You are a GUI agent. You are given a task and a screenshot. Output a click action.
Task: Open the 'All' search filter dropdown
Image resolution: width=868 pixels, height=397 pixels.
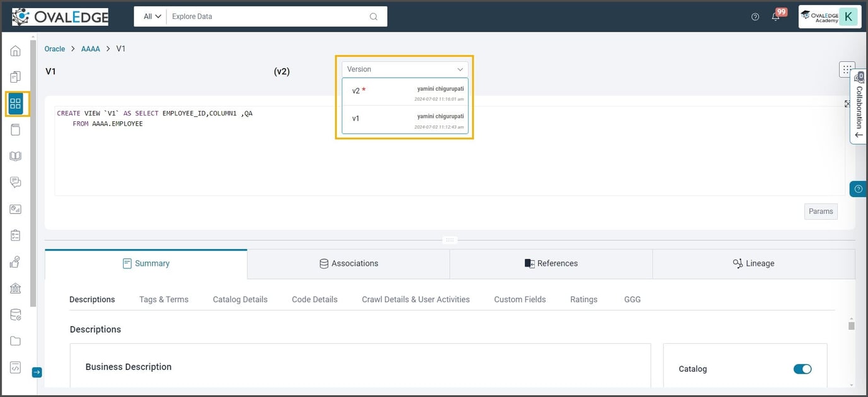click(x=153, y=16)
